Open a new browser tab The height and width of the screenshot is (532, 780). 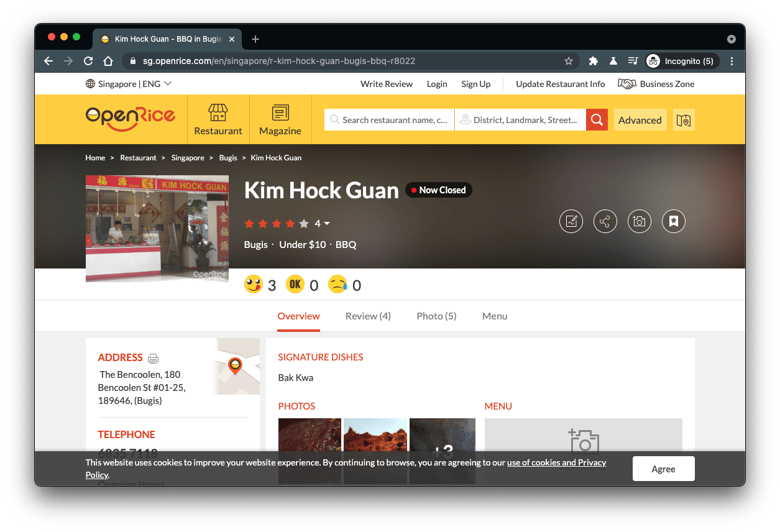coord(255,39)
